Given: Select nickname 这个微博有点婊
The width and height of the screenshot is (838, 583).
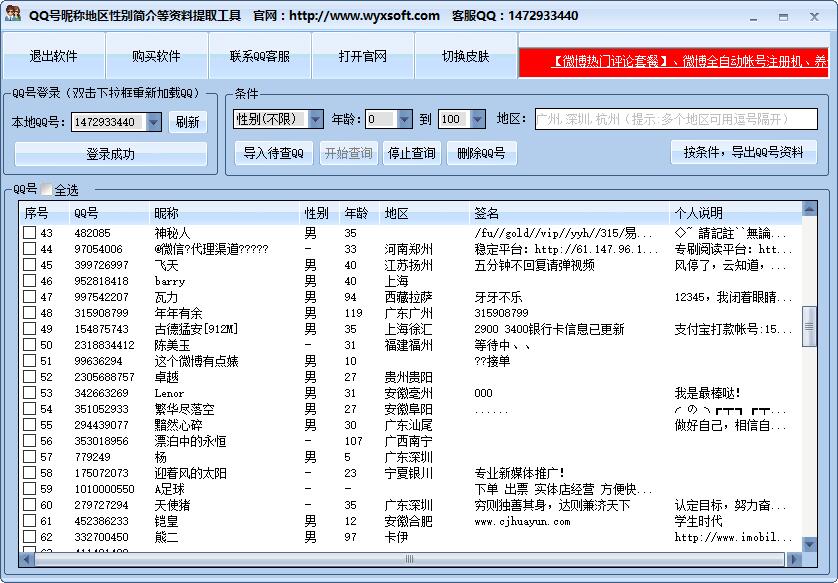Looking at the screenshot, I should (196, 361).
